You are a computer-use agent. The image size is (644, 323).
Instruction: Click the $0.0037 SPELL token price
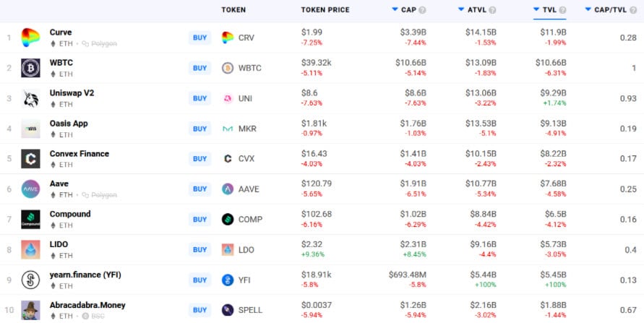317,305
